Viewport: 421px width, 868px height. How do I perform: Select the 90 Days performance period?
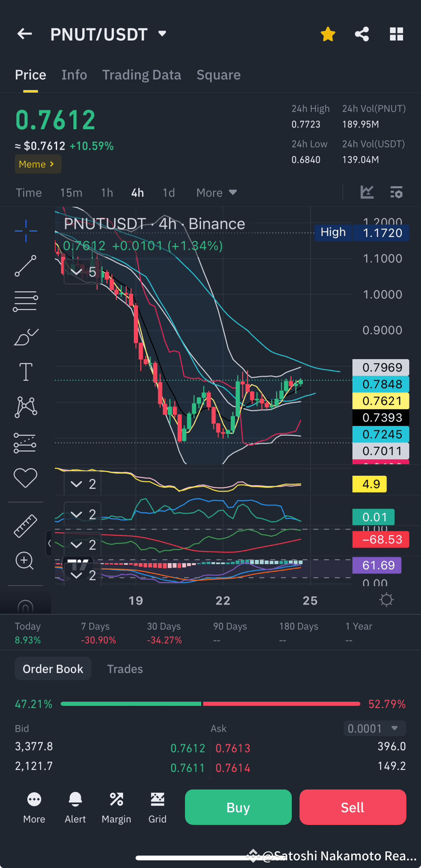pyautogui.click(x=230, y=633)
